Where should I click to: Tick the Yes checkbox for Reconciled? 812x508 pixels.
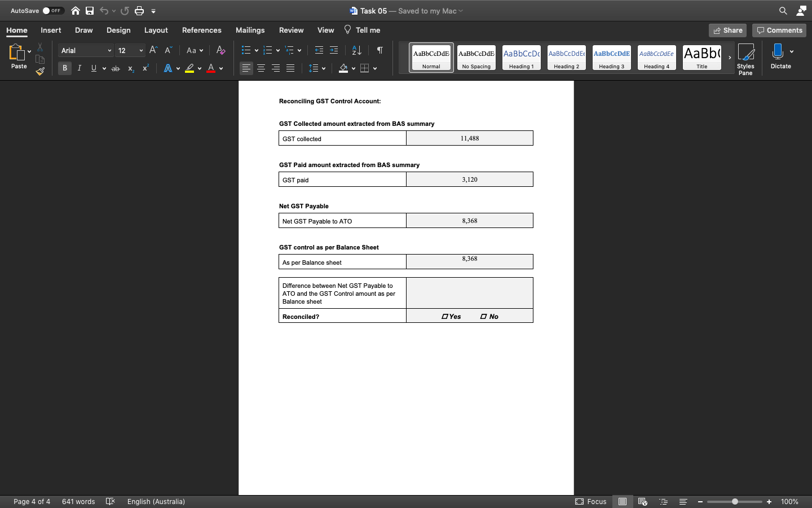click(445, 317)
